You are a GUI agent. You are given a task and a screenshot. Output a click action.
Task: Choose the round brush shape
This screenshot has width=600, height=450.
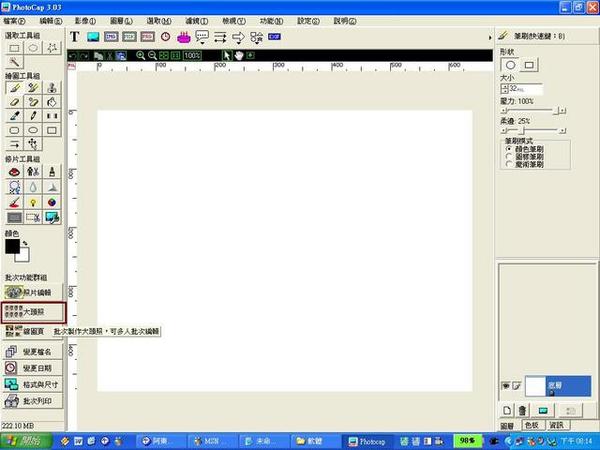510,65
